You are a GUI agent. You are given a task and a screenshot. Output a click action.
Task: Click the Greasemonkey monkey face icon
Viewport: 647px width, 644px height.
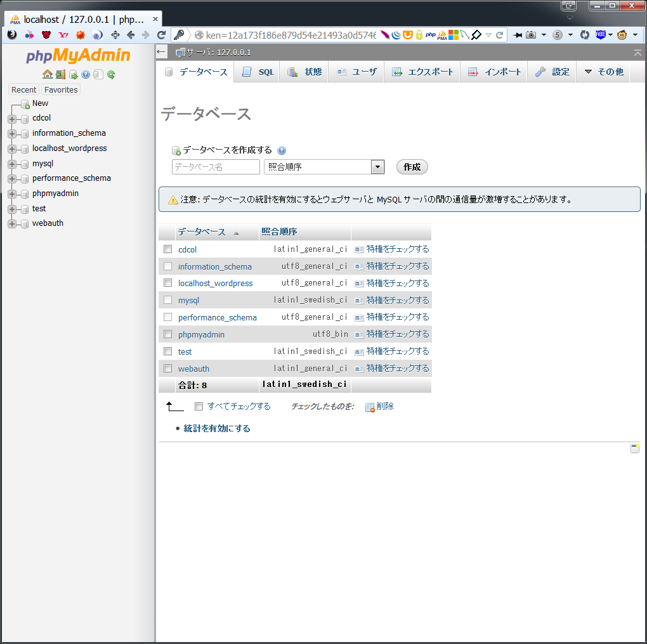[622, 35]
